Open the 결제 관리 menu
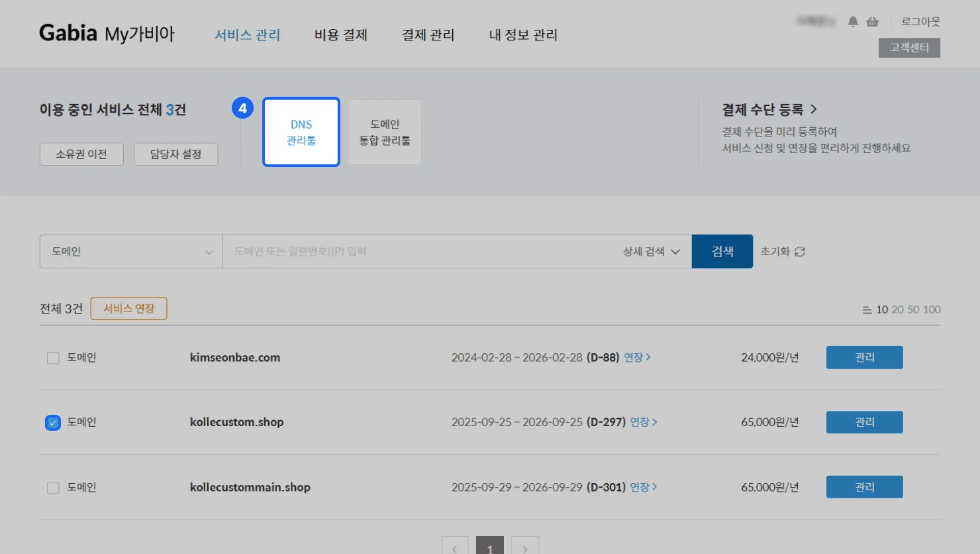The height and width of the screenshot is (554, 980). click(428, 35)
